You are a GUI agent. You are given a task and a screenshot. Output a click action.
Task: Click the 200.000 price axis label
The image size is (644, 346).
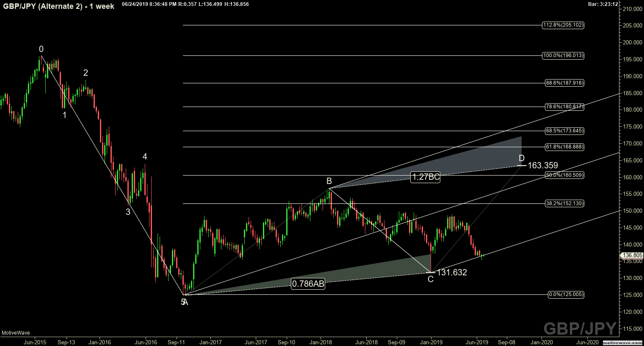click(x=632, y=42)
